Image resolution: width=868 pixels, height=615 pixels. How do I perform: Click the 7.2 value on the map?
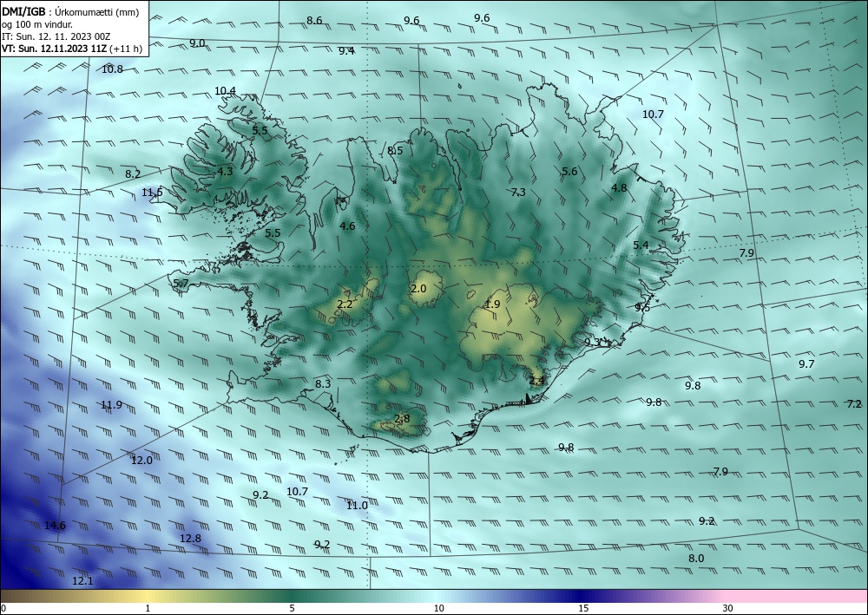[x=855, y=404]
